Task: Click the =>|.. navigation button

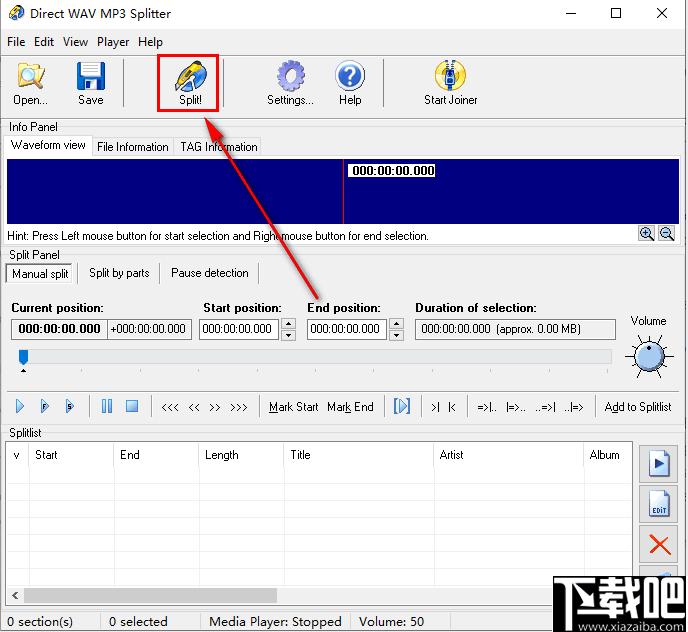Action: (x=487, y=407)
